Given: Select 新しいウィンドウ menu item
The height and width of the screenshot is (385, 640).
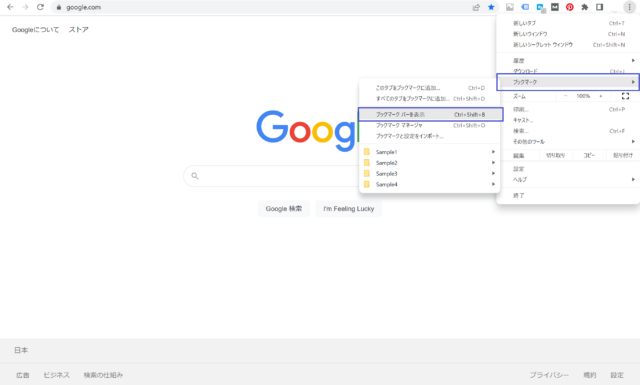Looking at the screenshot, I should pyautogui.click(x=568, y=34).
